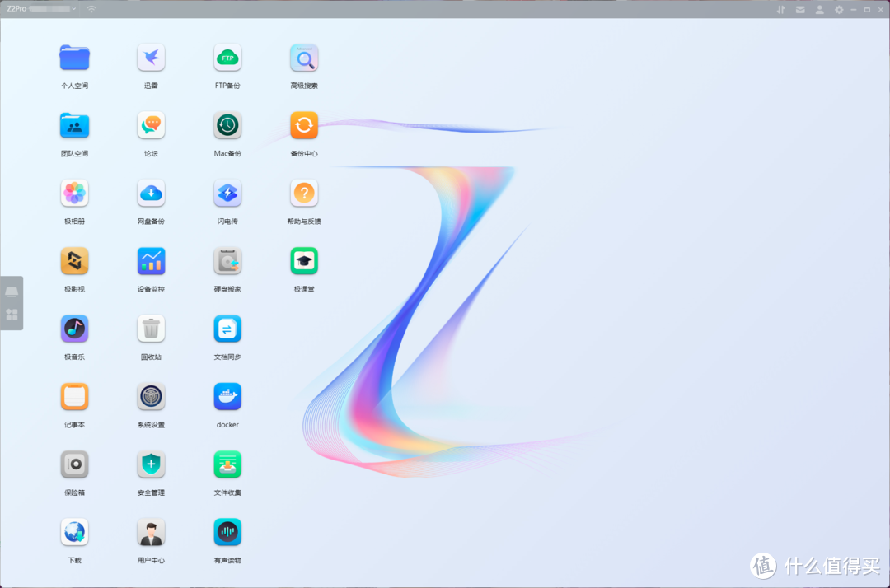Open 保险箱 safe box

74,464
